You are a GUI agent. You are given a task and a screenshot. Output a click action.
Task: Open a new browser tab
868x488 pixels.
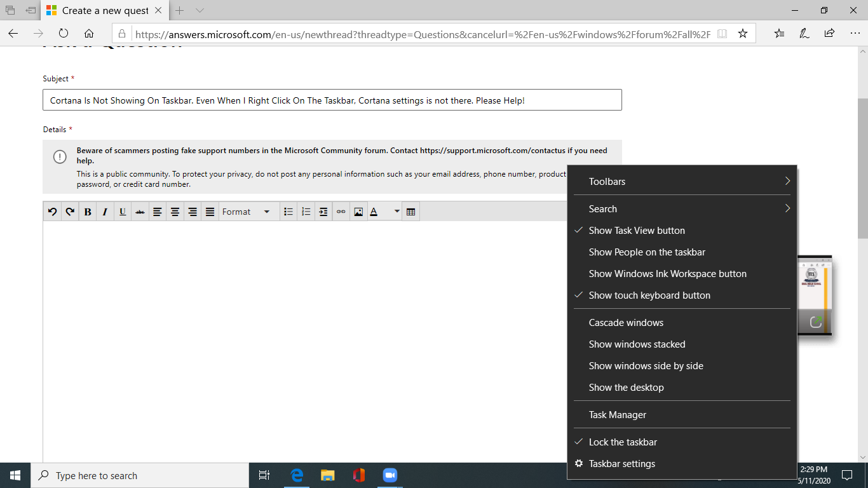point(180,10)
